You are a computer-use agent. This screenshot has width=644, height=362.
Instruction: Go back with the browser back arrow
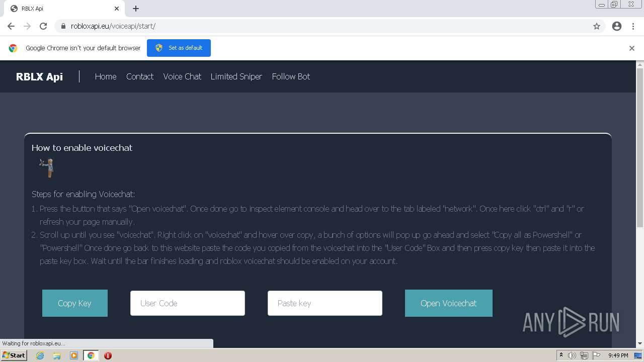tap(11, 26)
